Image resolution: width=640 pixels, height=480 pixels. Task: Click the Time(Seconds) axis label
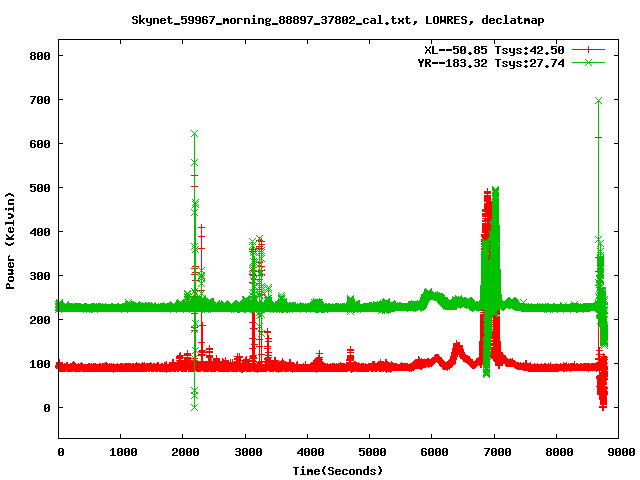tap(338, 471)
